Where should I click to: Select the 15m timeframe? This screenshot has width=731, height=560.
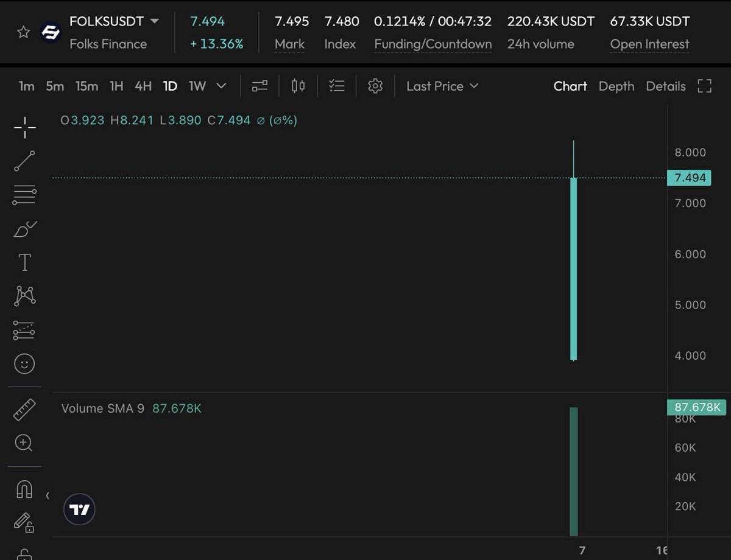point(87,86)
